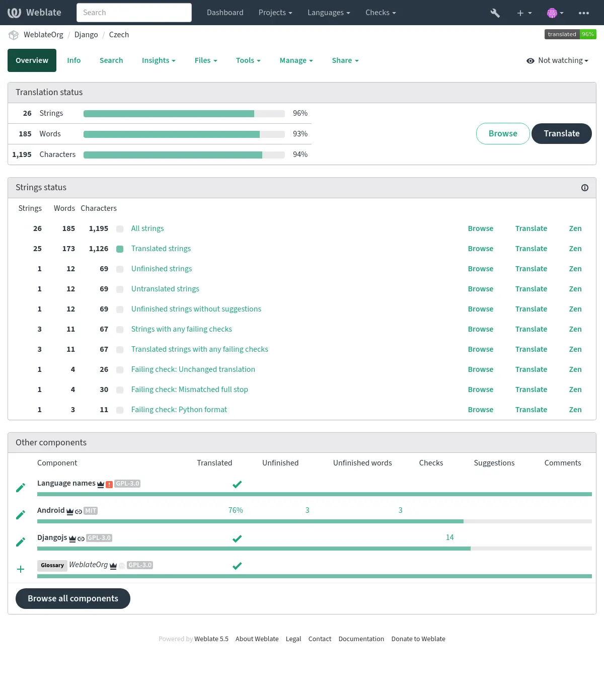Click the green swatch beside Translated strings
The width and height of the screenshot is (604, 700).
120,249
